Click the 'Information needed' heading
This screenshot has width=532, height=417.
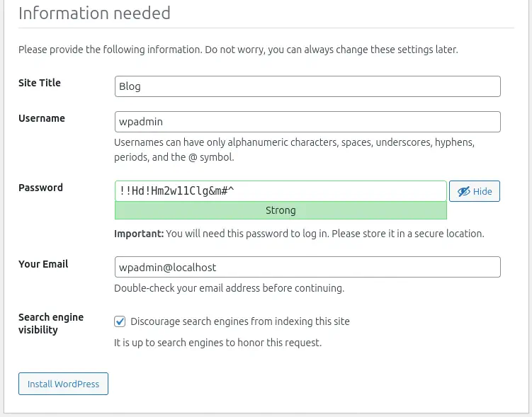(94, 13)
